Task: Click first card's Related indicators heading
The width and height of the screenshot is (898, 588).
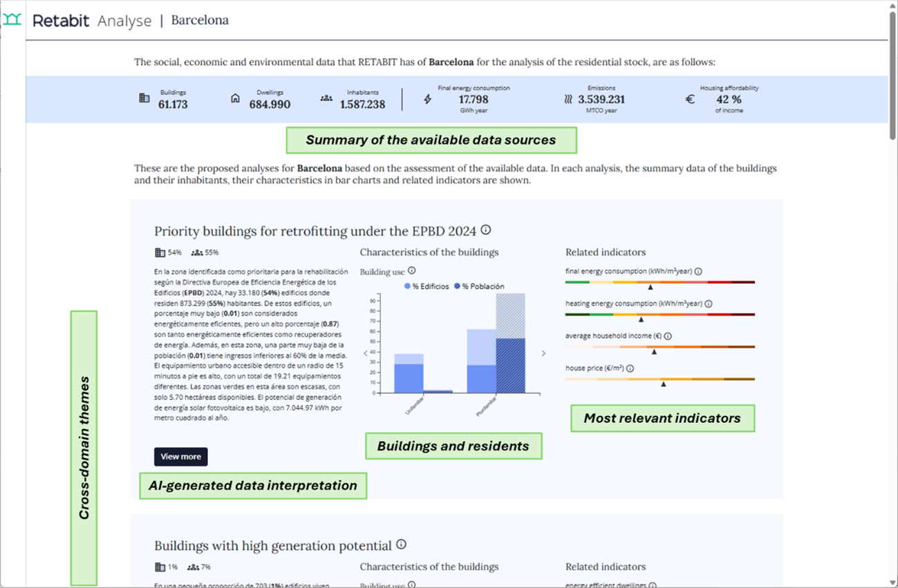Action: click(606, 252)
